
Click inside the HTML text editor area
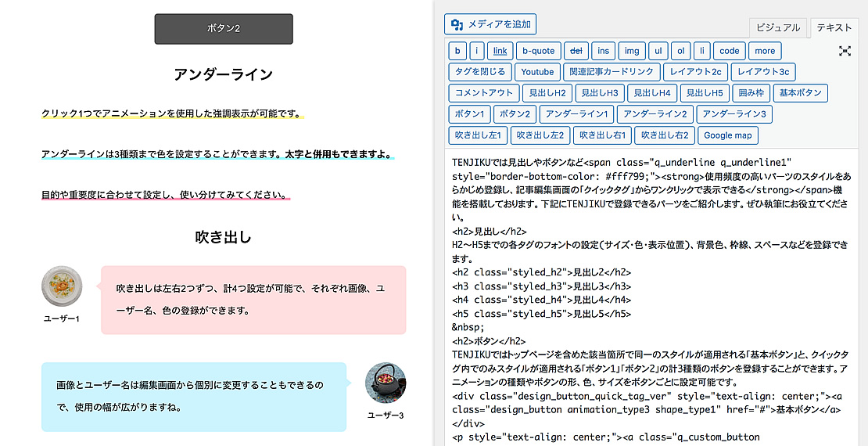[x=651, y=297]
